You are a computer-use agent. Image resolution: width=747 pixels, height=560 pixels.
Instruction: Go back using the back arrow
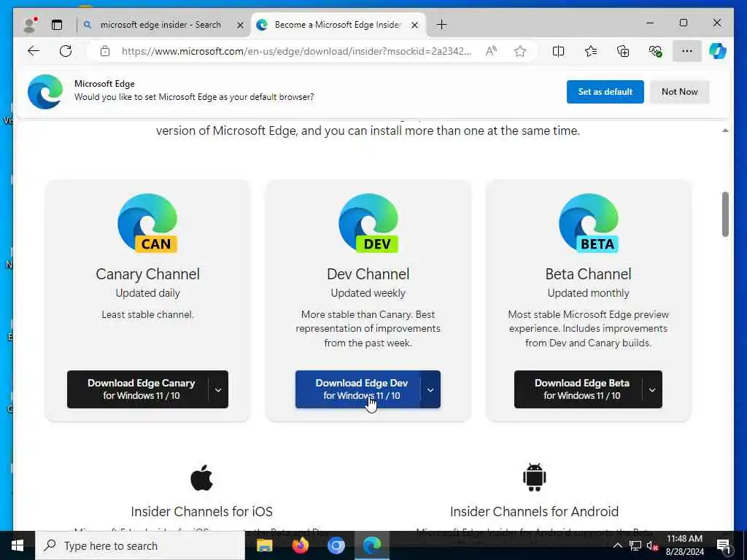pyautogui.click(x=34, y=51)
